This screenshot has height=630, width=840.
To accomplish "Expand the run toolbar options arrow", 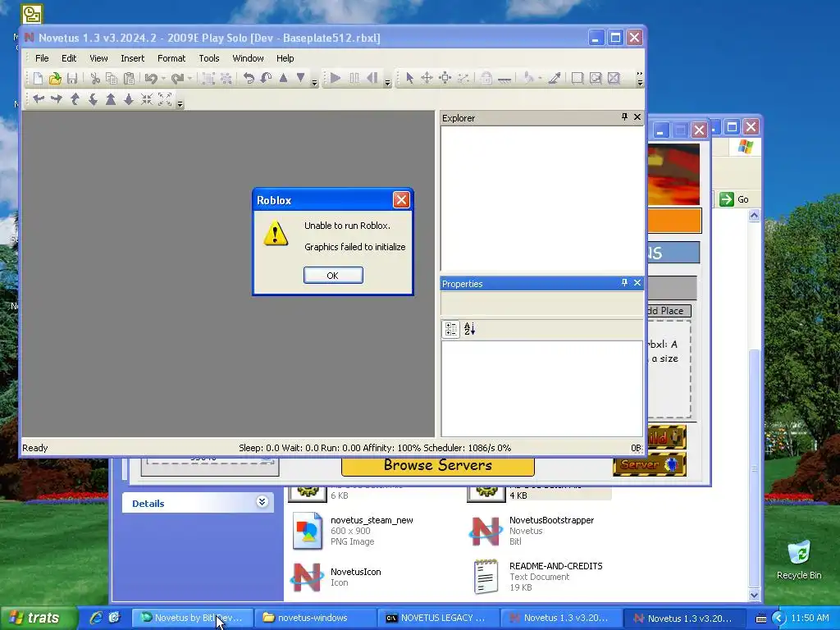I will pos(387,83).
